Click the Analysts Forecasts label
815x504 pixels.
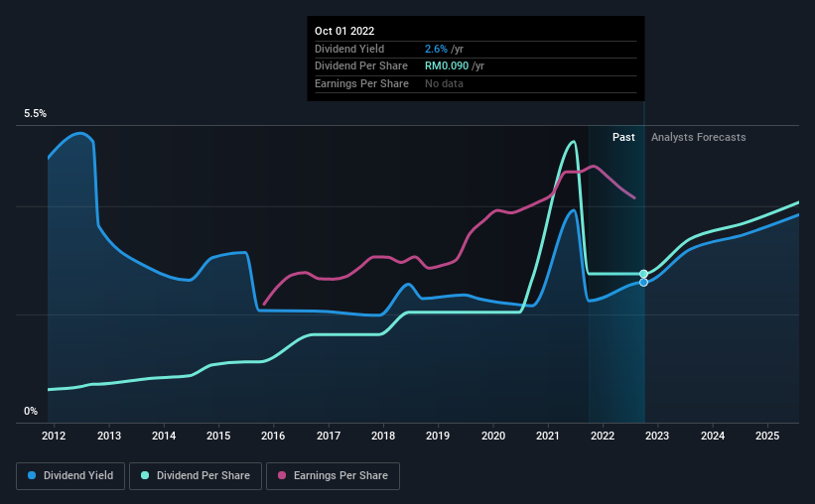click(699, 137)
